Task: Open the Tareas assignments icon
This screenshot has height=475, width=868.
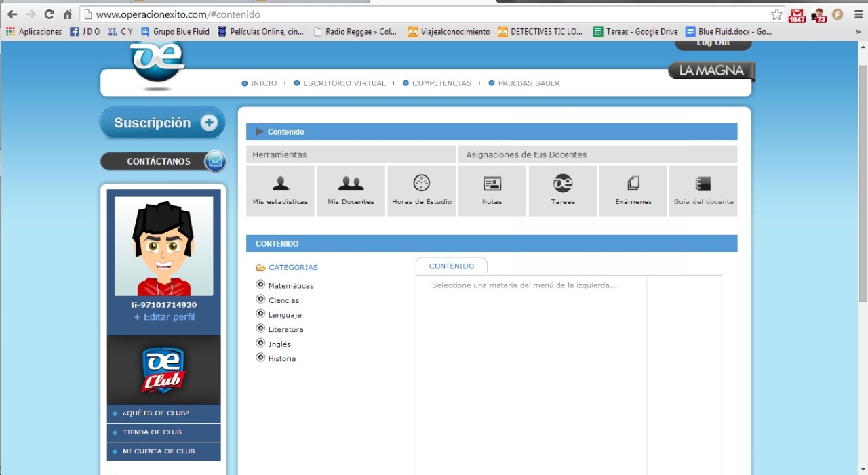Action: pyautogui.click(x=563, y=184)
